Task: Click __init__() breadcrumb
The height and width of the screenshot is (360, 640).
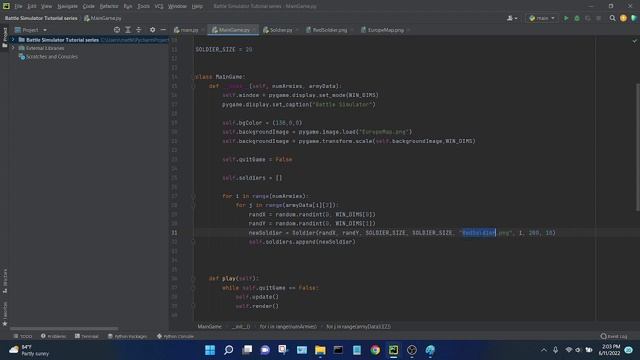Action: click(241, 327)
